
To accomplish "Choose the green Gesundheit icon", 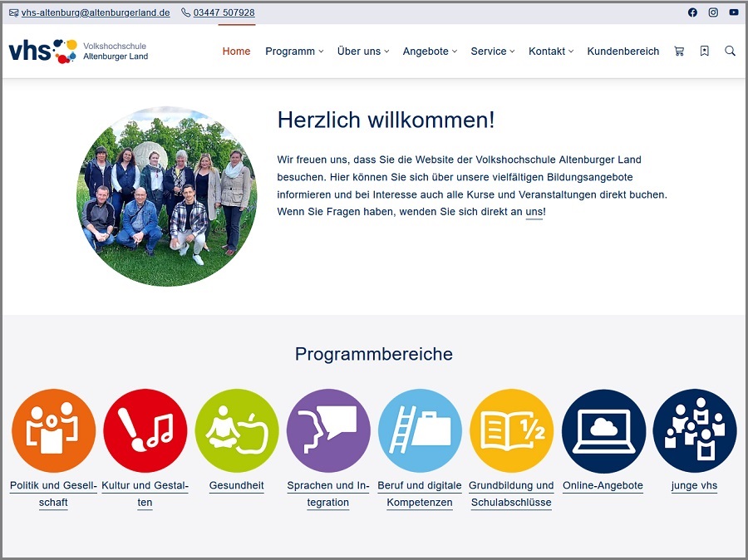I will 237,431.
